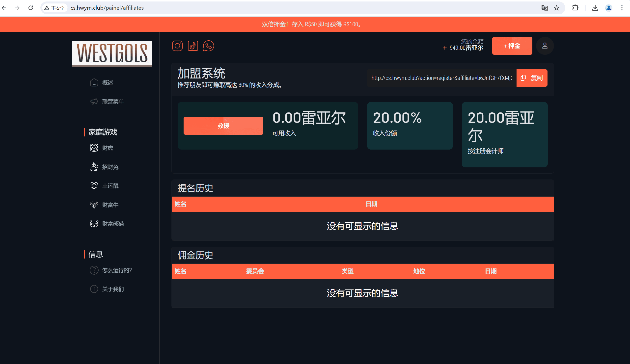Open the TikTok social icon
Image resolution: width=630 pixels, height=364 pixels.
pos(193,46)
